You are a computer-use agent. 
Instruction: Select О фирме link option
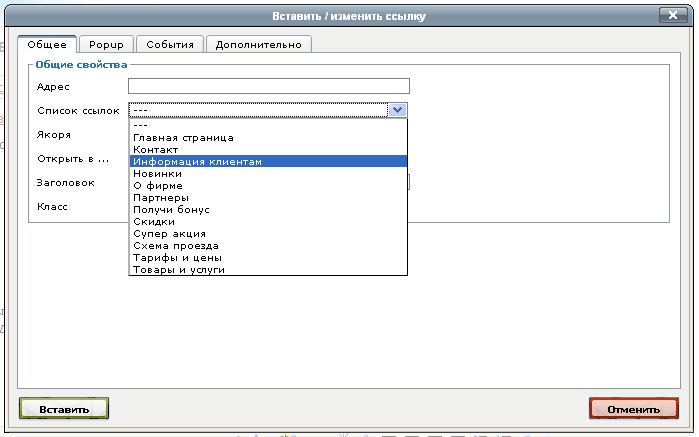158,185
